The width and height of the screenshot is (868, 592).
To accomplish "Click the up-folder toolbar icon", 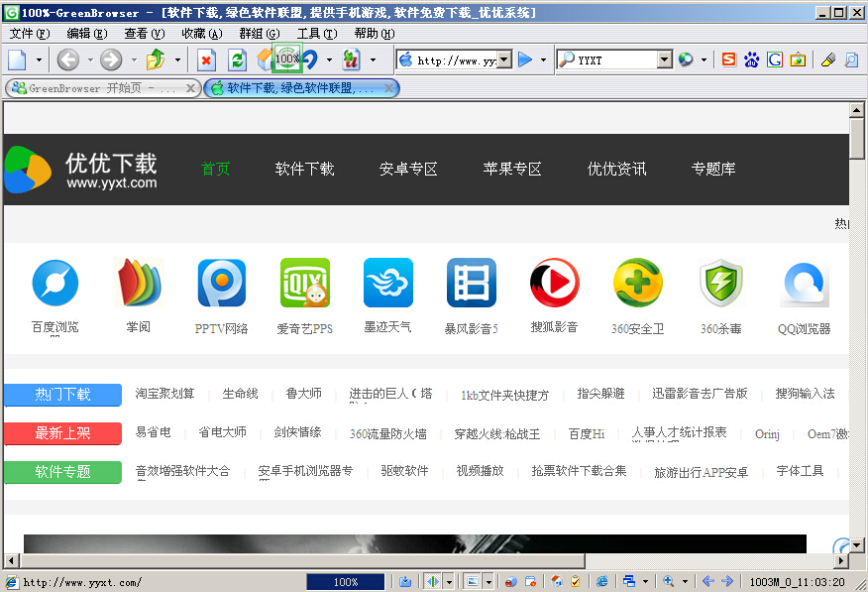I will tap(157, 59).
